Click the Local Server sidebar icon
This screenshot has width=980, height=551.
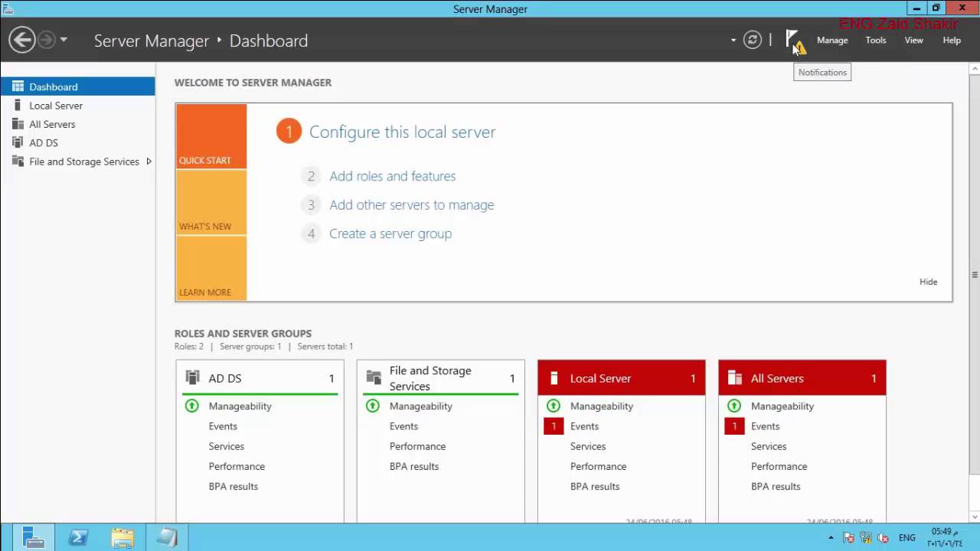point(18,106)
